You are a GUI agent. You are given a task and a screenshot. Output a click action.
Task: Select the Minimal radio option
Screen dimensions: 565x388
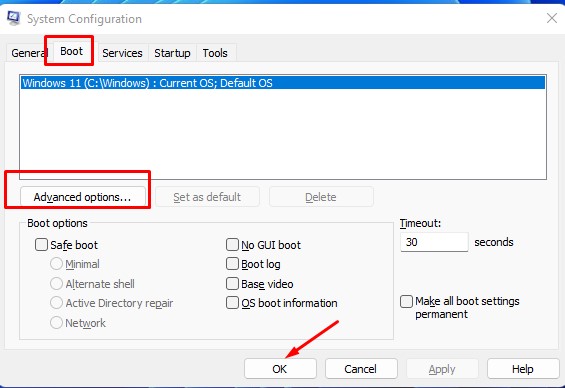click(x=56, y=264)
